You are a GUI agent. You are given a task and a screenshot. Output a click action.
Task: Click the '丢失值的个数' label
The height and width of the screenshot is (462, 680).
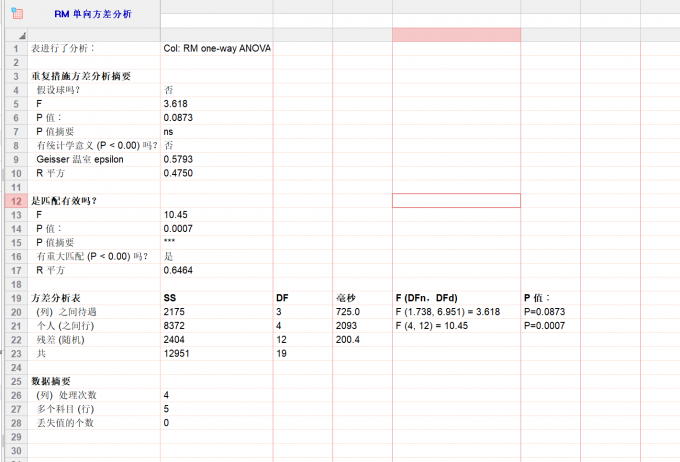click(x=65, y=423)
